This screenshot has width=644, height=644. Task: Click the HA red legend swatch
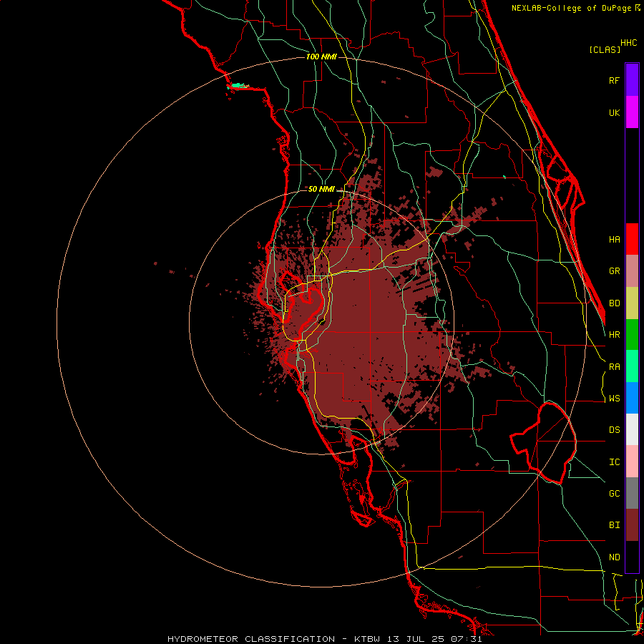coord(632,239)
